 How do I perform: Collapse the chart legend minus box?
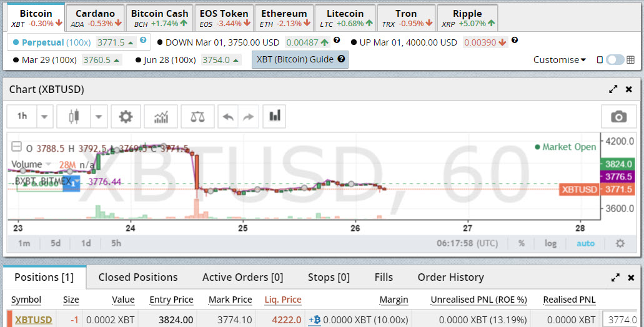[x=16, y=147]
